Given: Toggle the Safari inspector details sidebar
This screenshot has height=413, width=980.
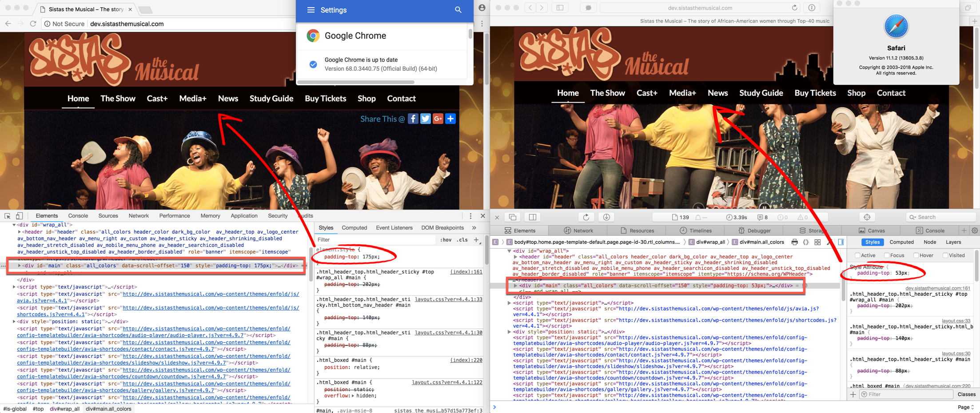Looking at the screenshot, I should click(841, 242).
